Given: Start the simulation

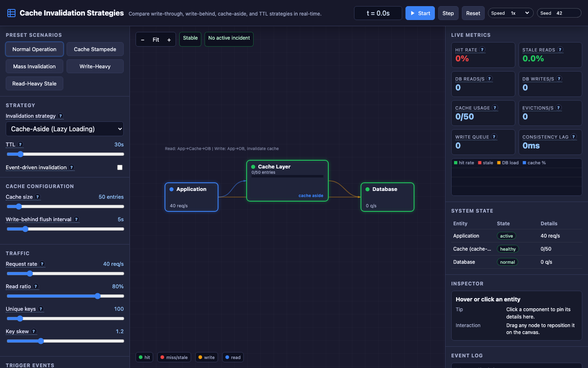Looking at the screenshot, I should 420,13.
